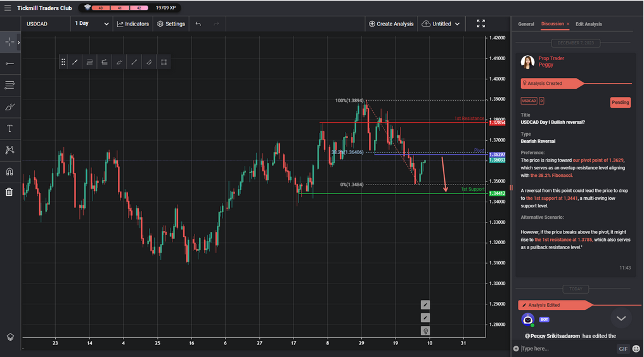Viewport: 644px width, 357px height.
Task: Click the 1st Support price label 1.34412
Action: [x=497, y=193]
